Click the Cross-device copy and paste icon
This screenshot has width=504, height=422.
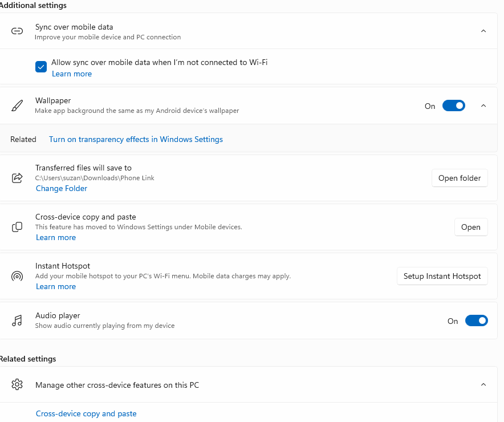tap(17, 227)
